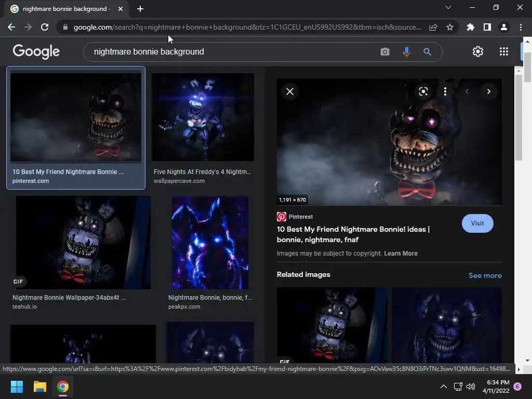Go to the Google homepage logo
Viewport: 532px width, 399px height.
click(36, 51)
